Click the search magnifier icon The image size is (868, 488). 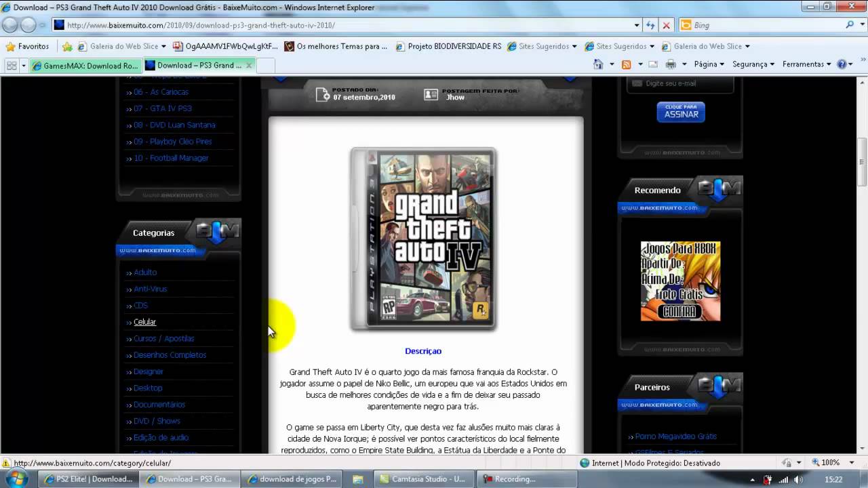tap(850, 25)
